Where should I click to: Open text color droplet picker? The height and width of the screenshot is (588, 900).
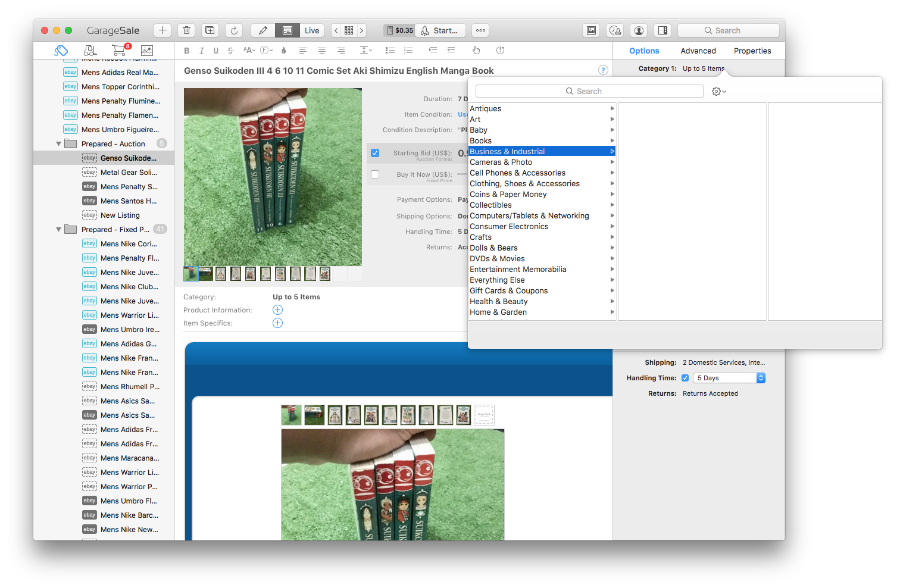tap(284, 51)
